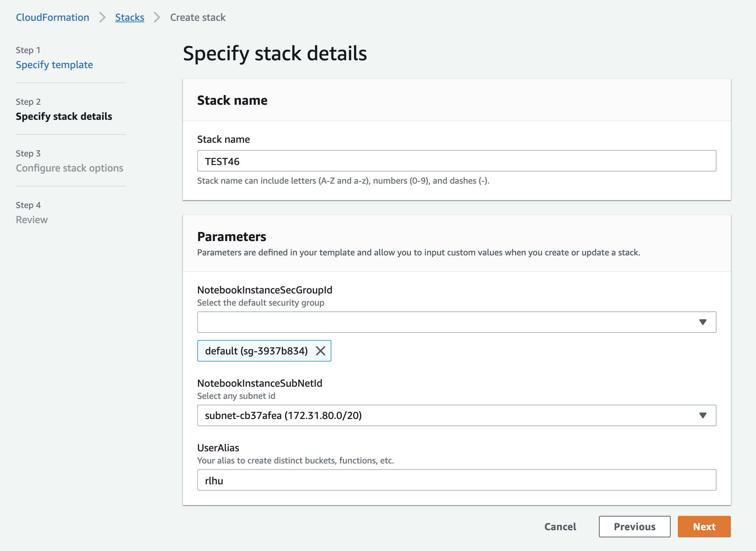Click the default security group tag label
756x551 pixels.
tap(256, 351)
